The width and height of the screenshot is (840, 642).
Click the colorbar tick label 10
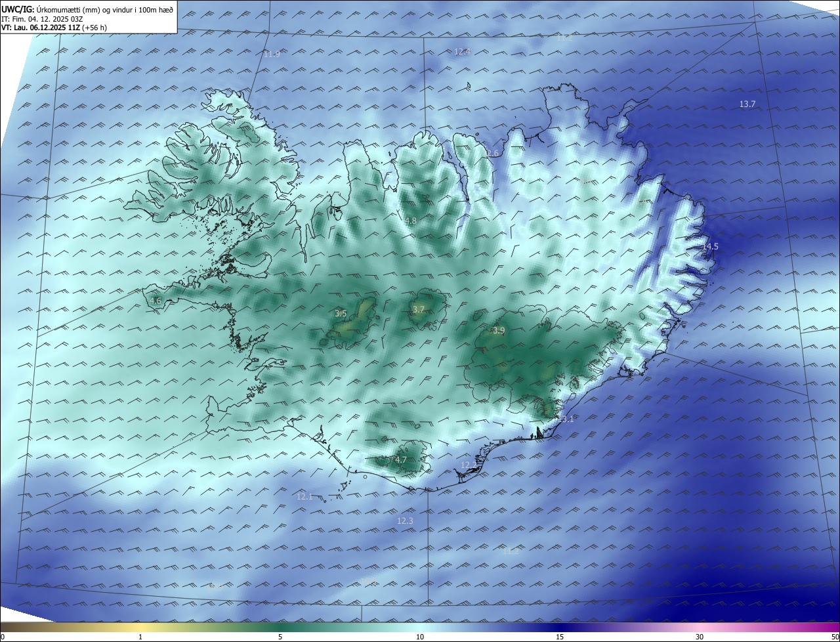click(420, 637)
